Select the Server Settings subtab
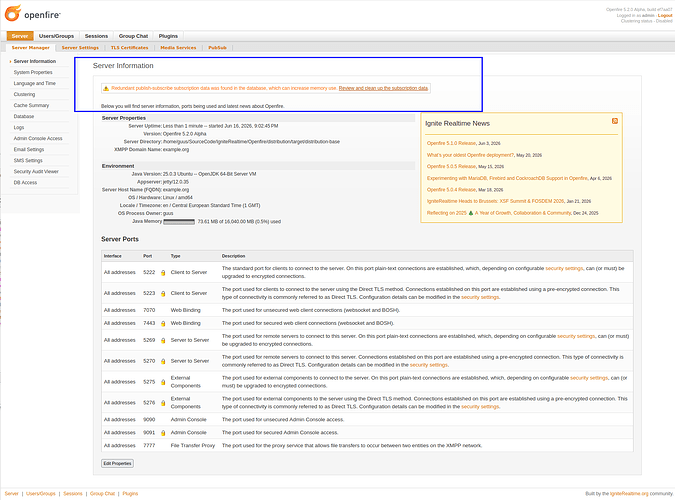675x500 pixels. [x=80, y=48]
